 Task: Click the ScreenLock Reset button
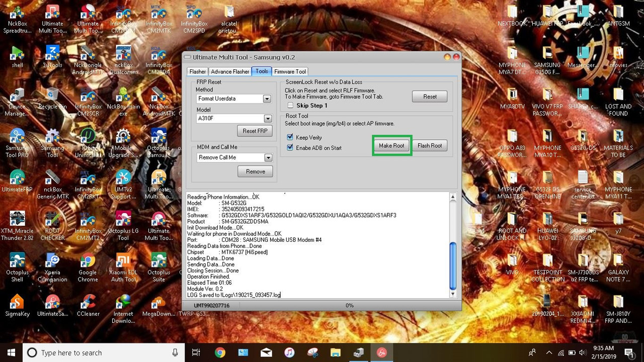(430, 97)
